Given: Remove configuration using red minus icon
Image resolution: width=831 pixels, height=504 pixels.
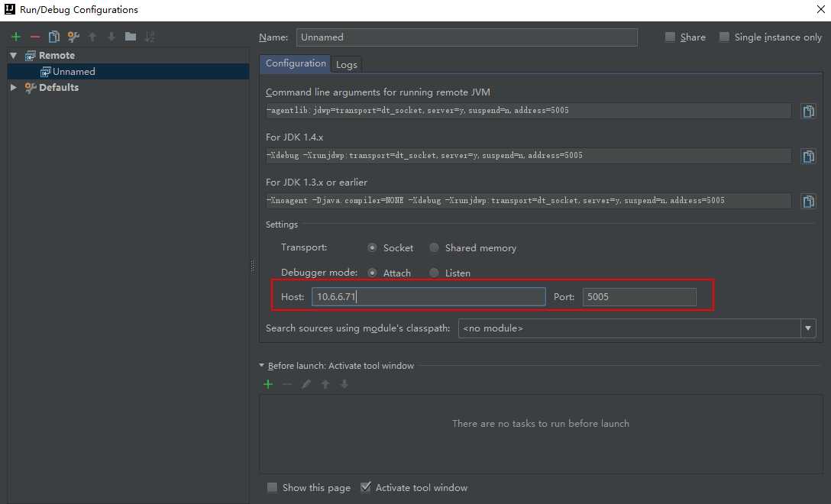Looking at the screenshot, I should 35,37.
